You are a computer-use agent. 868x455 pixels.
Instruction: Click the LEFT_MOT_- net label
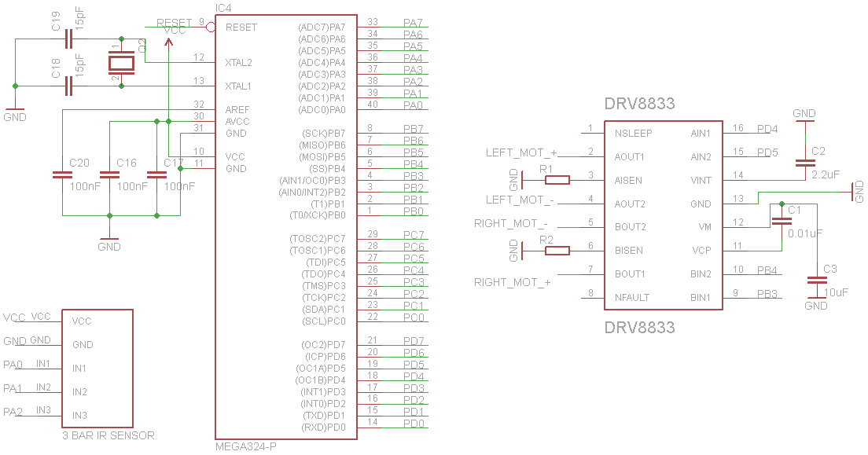519,200
